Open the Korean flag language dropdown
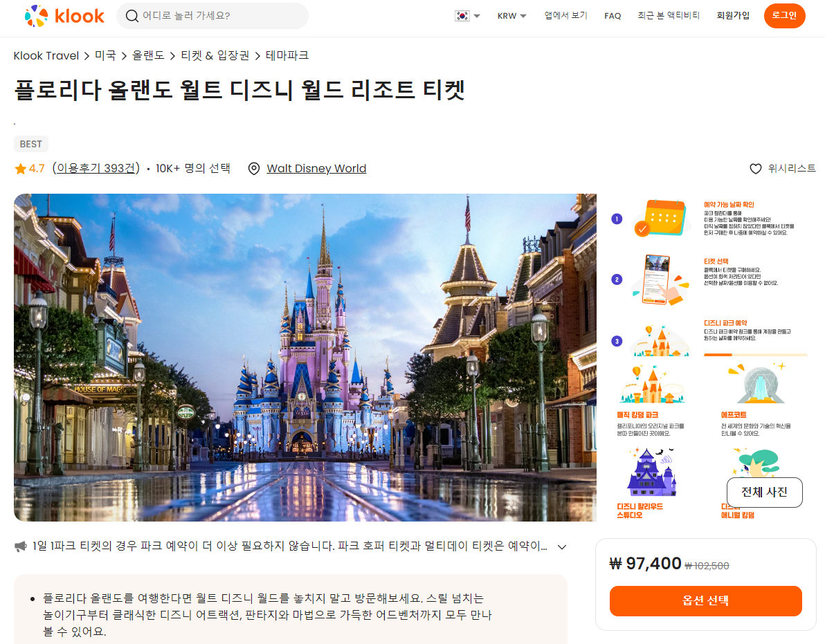This screenshot has height=644, width=825. coord(467,16)
